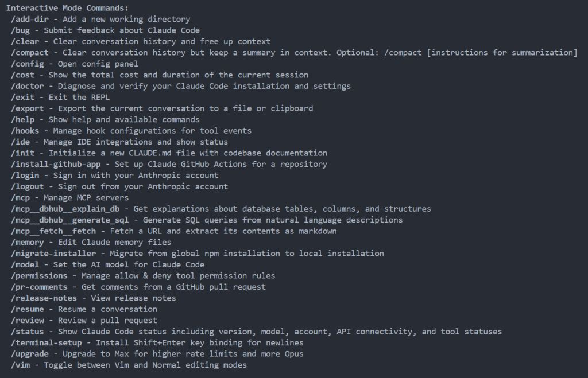Screen dimensions: 588x378
Task: Click the /status command name
Action: pos(28,332)
